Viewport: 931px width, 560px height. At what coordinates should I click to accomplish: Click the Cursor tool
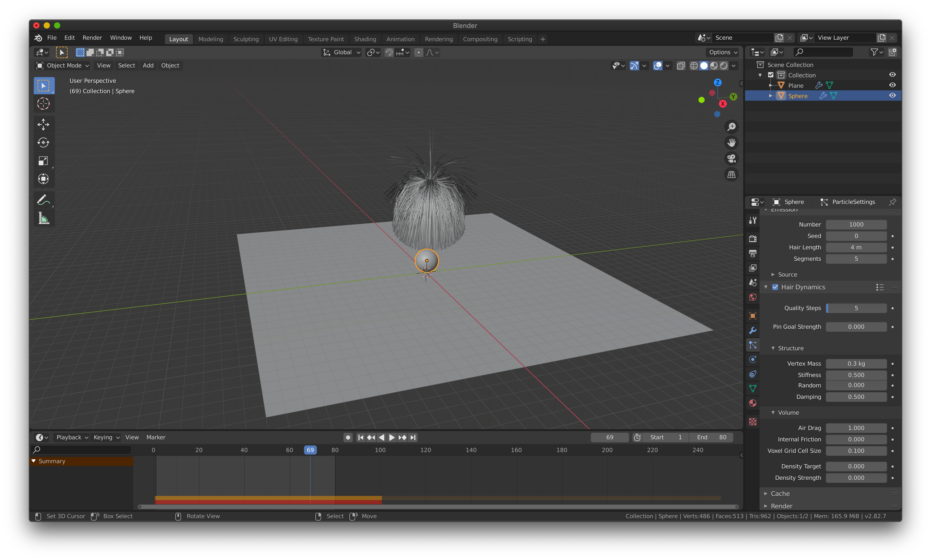point(43,103)
